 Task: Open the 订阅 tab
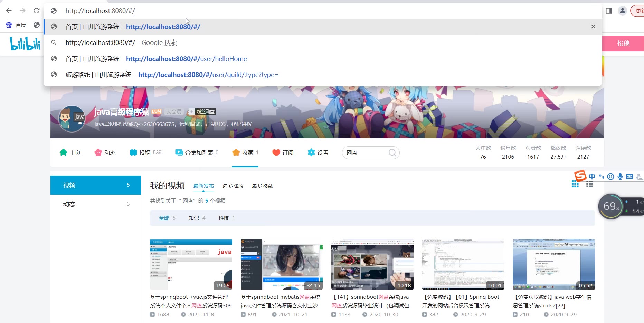pos(283,153)
